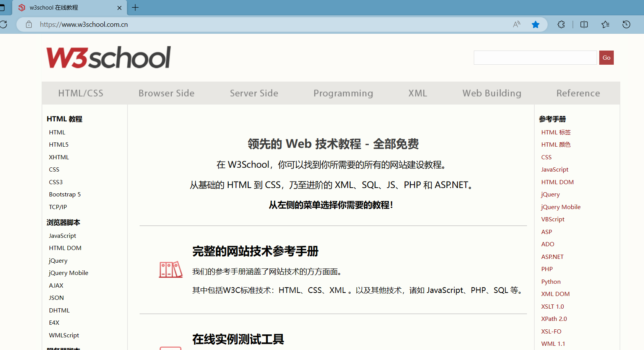
Task: Open jQuery Mobile in left sidebar
Action: (x=68, y=273)
